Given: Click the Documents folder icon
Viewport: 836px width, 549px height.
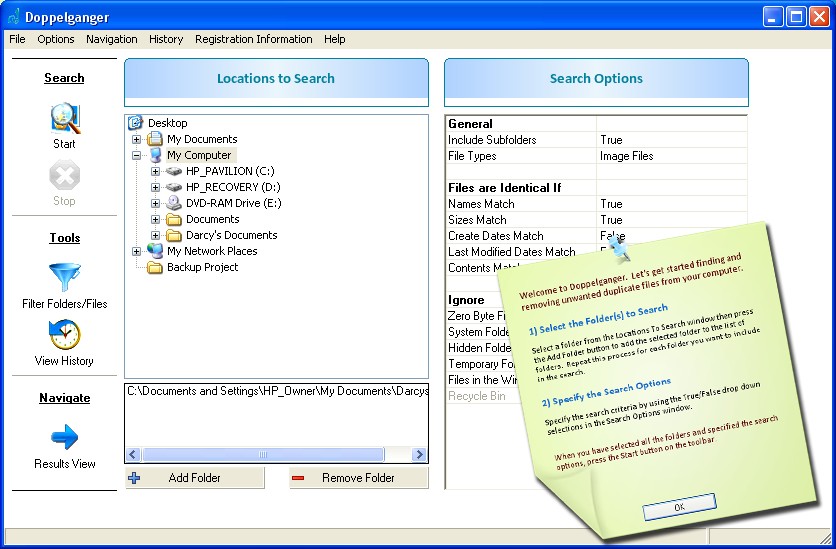Looking at the screenshot, I should tap(174, 219).
